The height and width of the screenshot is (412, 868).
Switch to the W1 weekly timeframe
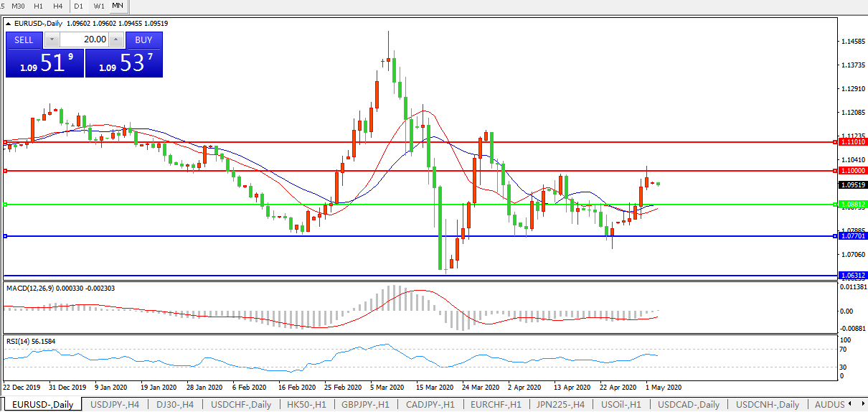[99, 6]
